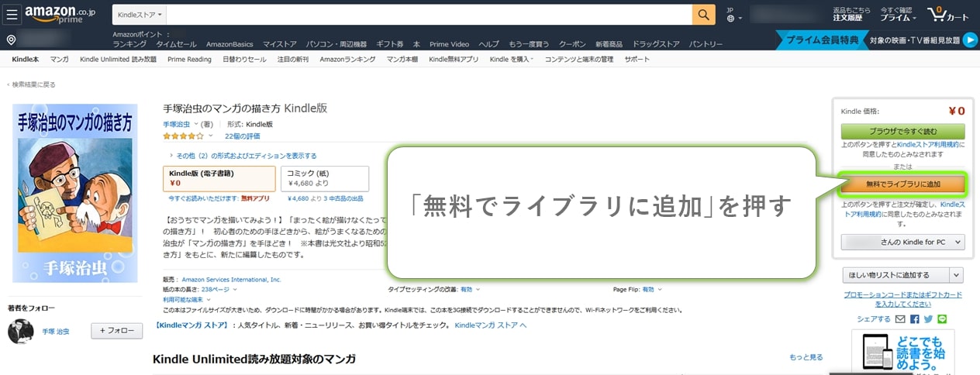The image size is (980, 375).
Task: Open the Kindle本 tab
Action: (26, 59)
